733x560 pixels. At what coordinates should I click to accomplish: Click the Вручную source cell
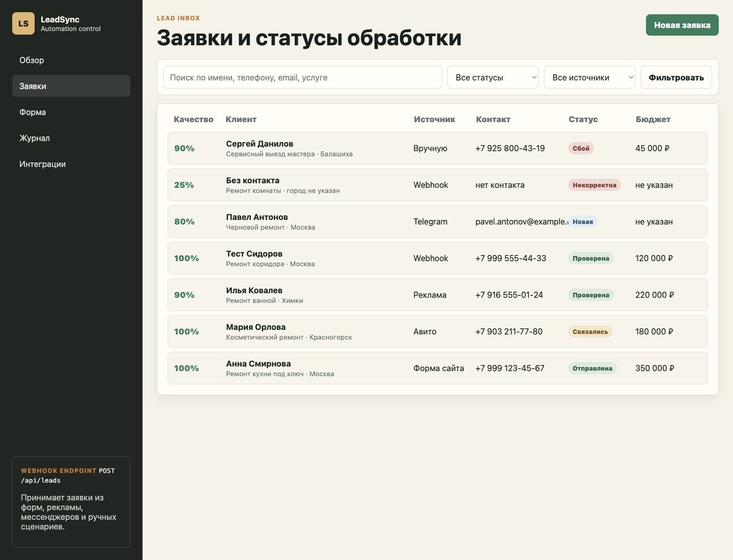coord(430,148)
